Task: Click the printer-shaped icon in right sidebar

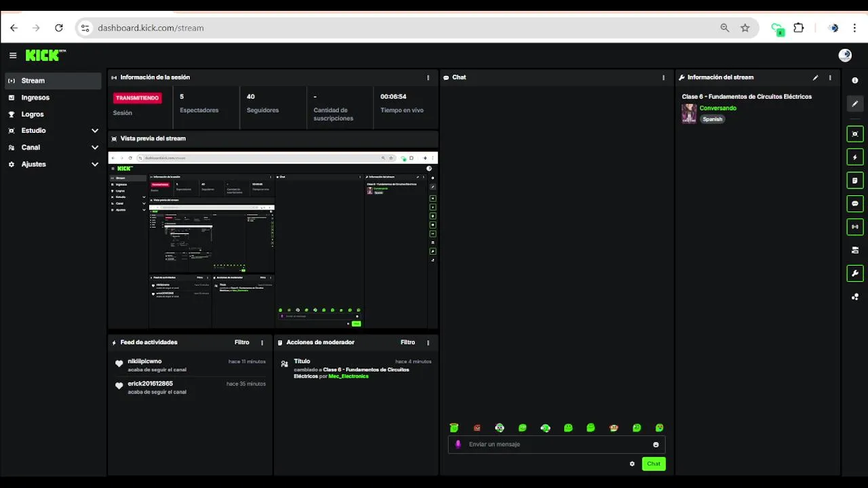Action: 854,250
